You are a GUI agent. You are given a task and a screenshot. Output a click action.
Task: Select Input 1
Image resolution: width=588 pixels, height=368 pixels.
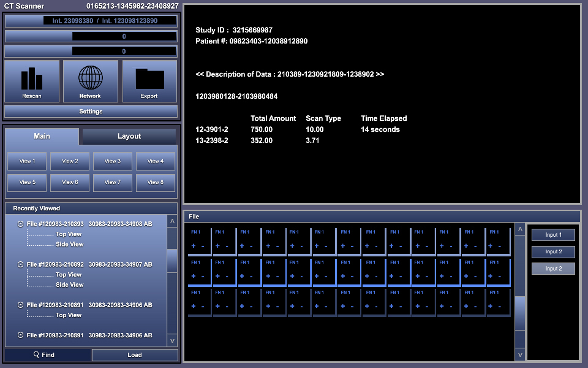click(553, 235)
